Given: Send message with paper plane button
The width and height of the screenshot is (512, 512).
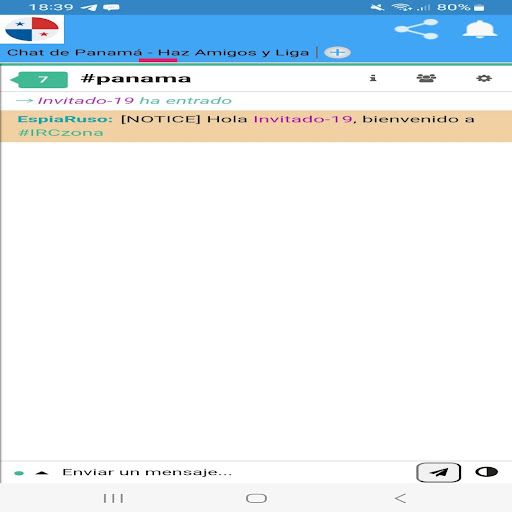Looking at the screenshot, I should click(439, 472).
